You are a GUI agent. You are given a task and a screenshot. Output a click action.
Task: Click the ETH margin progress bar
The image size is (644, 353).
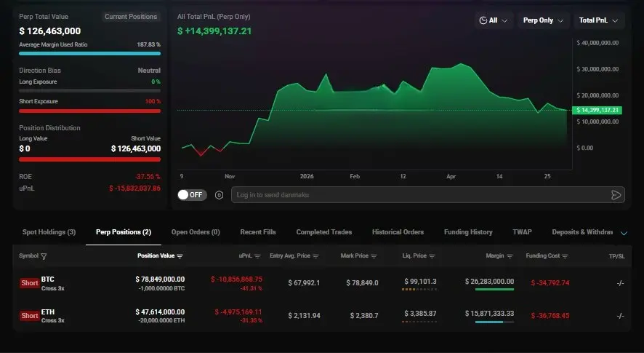tap(494, 322)
